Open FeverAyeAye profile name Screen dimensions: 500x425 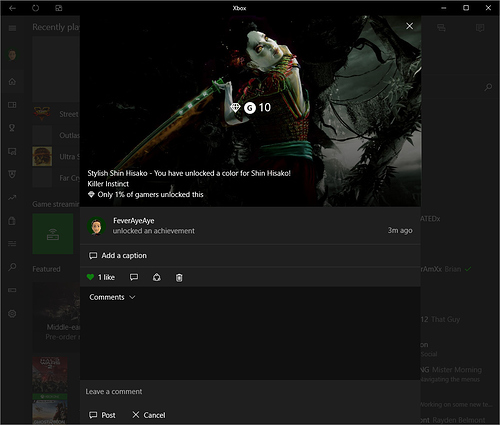(134, 221)
